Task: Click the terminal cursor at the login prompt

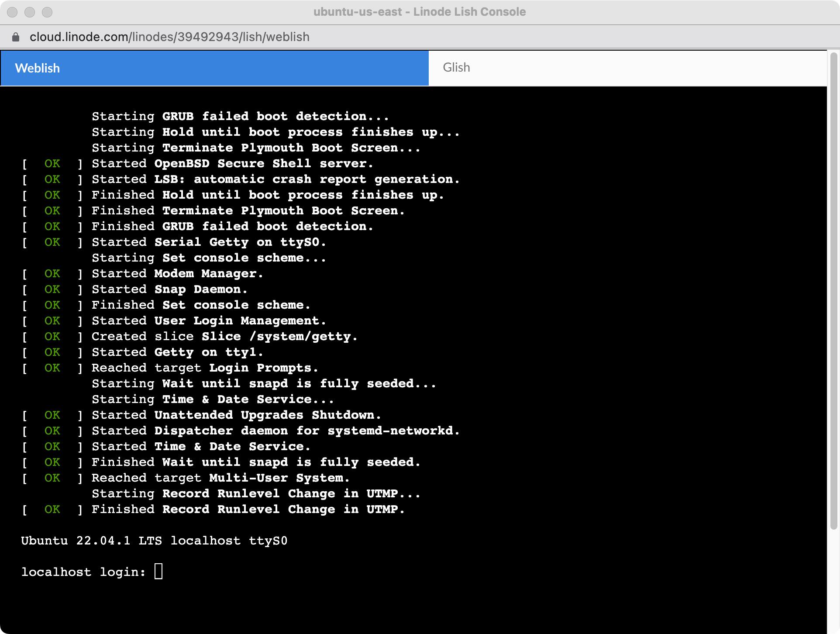Action: (158, 571)
